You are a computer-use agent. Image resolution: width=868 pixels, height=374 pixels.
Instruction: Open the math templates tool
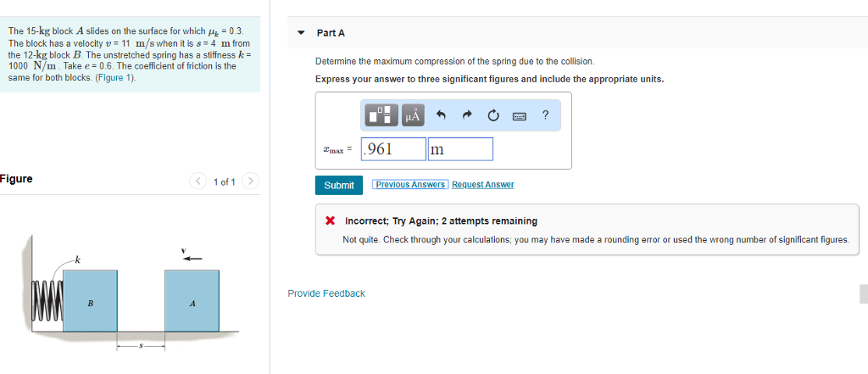coord(382,115)
